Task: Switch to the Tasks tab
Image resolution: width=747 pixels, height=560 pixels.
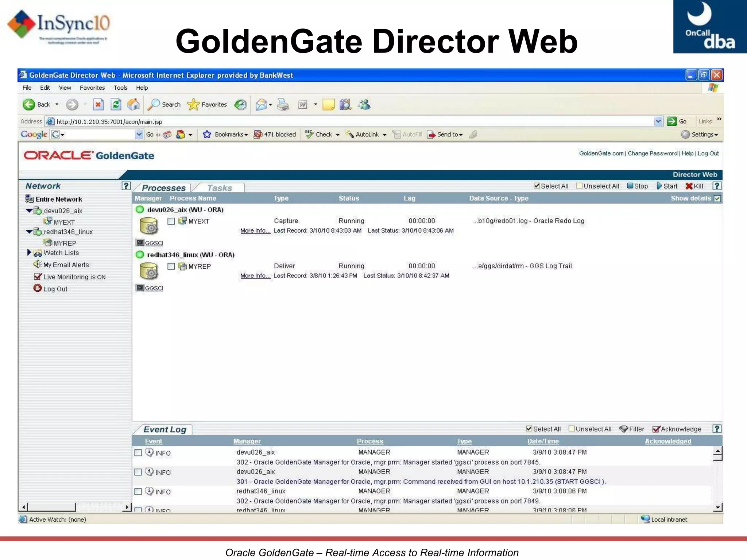Action: click(x=220, y=188)
